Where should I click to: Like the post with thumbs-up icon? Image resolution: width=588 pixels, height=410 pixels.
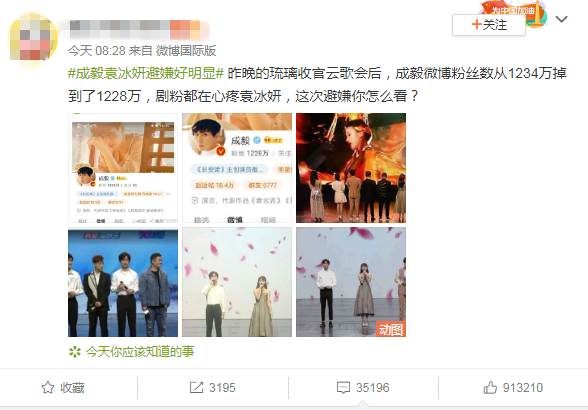pos(490,387)
